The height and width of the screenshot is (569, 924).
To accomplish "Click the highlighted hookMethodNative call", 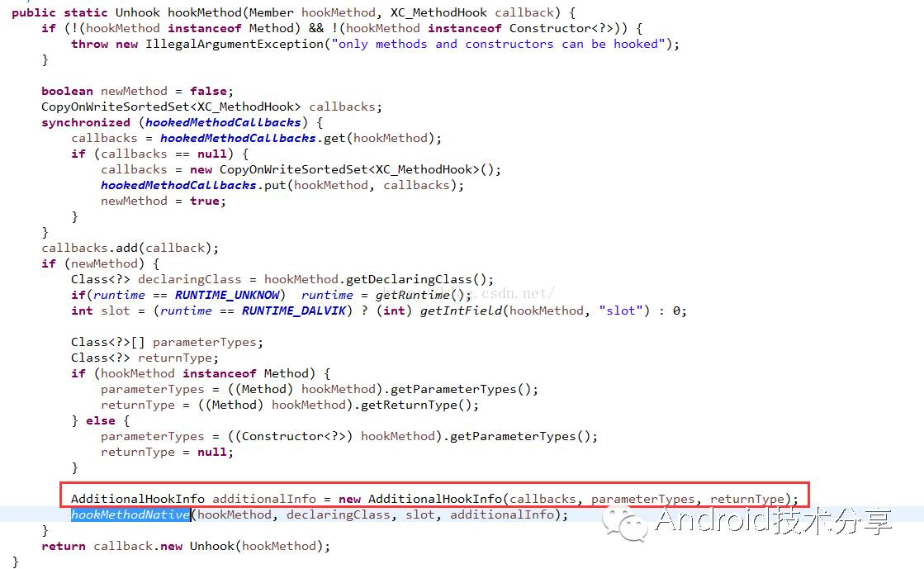I will (x=130, y=514).
